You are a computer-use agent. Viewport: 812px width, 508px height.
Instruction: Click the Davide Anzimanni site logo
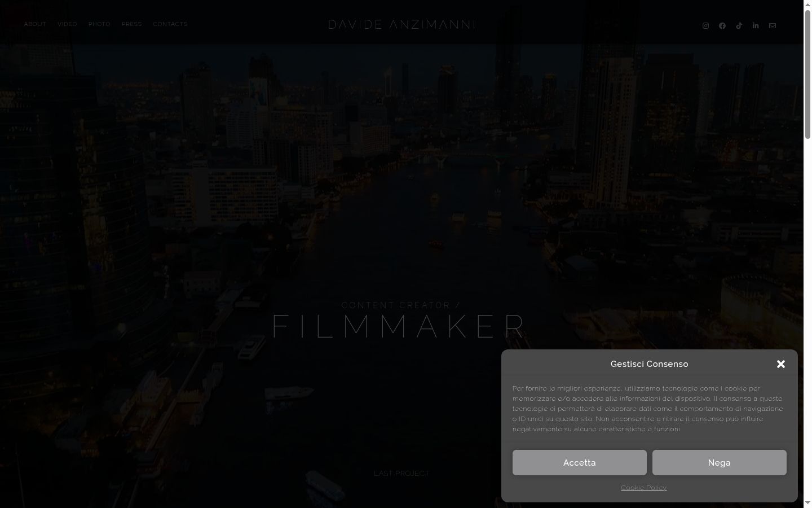401,24
